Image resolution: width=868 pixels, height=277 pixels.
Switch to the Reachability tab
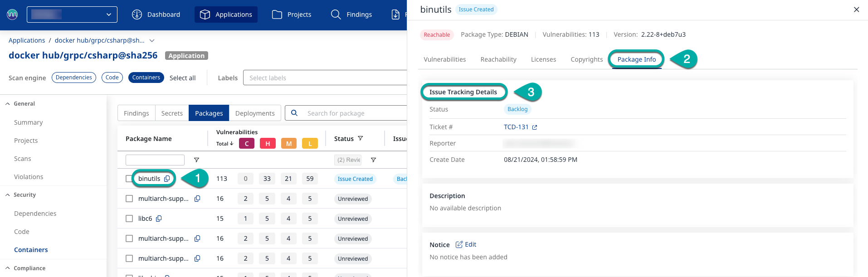tap(498, 59)
